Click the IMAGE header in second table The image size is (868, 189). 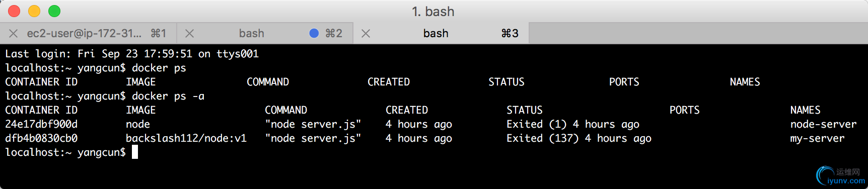point(141,110)
